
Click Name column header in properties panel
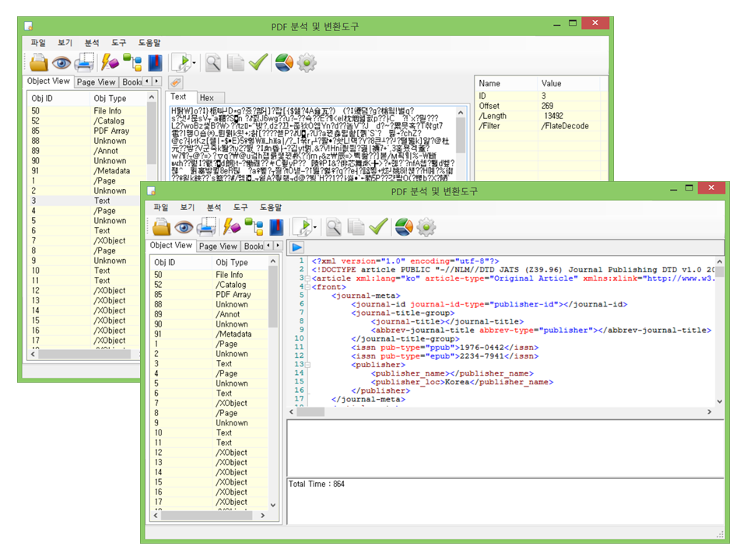coord(507,83)
